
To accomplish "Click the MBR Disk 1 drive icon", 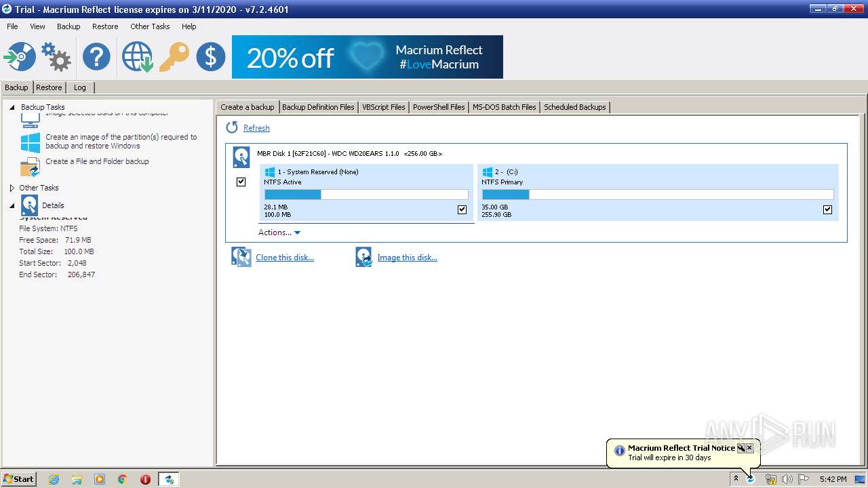I will point(241,157).
